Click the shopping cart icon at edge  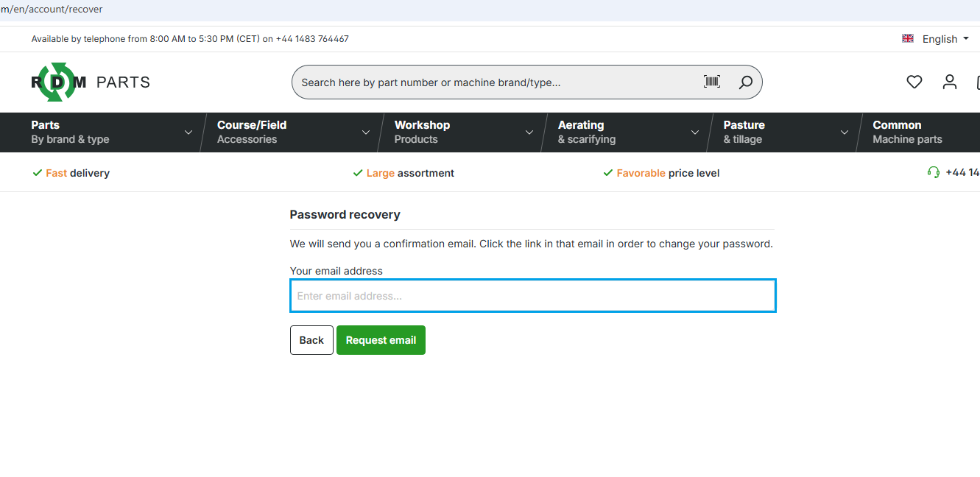[x=978, y=82]
